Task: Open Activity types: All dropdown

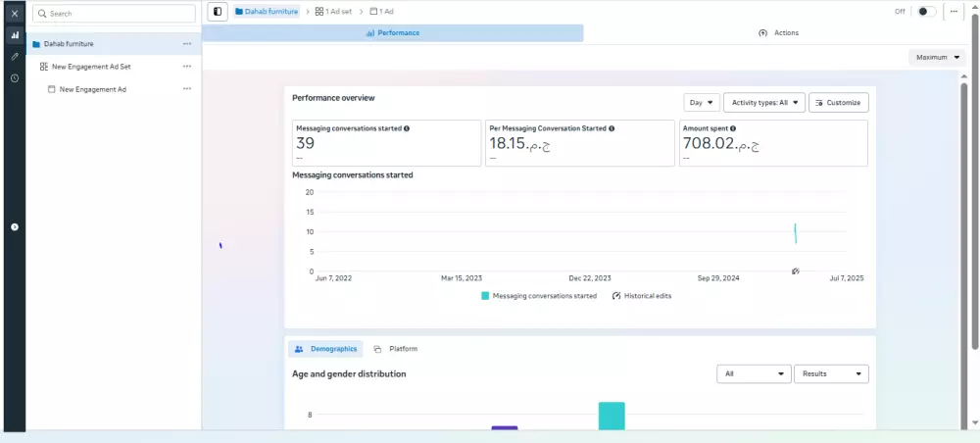Action: click(763, 103)
